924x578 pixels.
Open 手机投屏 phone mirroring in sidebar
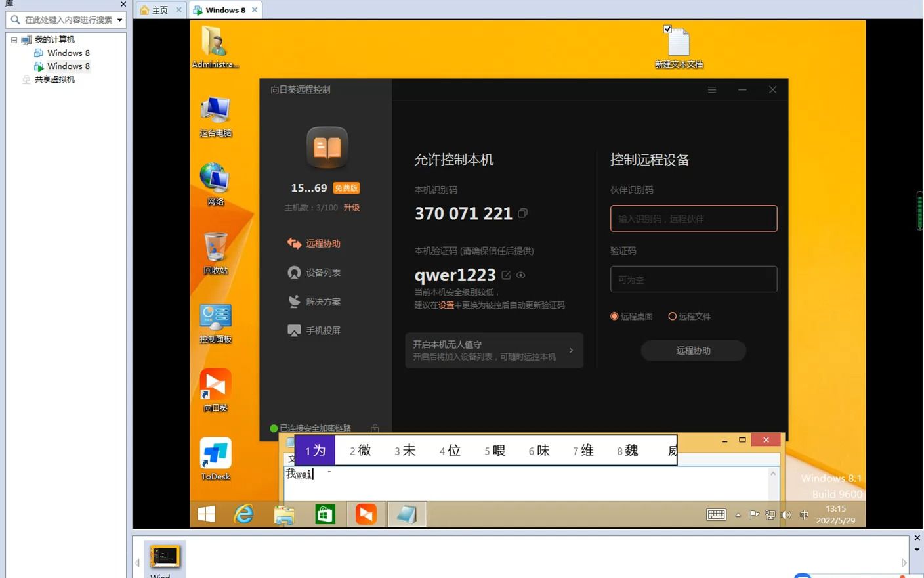[x=314, y=330]
